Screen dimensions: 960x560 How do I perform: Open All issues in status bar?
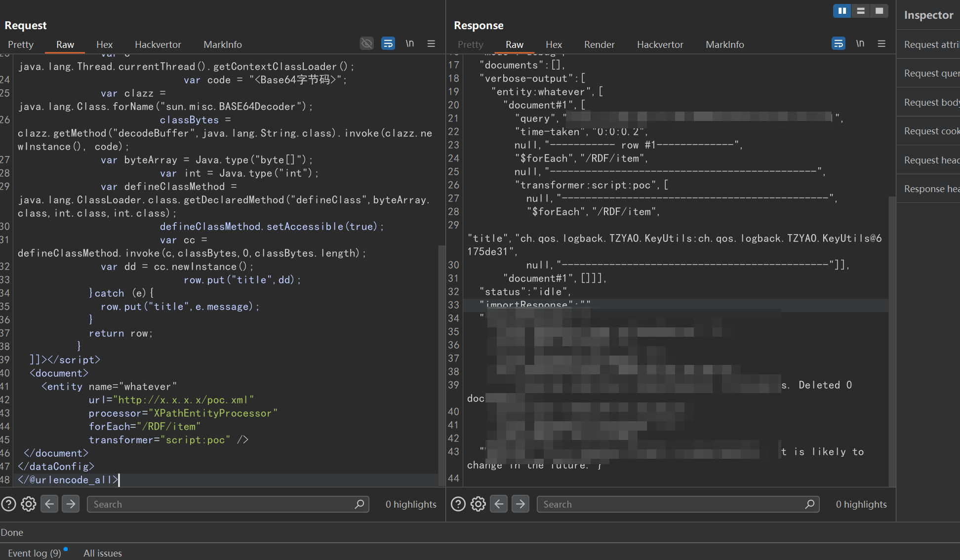pyautogui.click(x=102, y=553)
